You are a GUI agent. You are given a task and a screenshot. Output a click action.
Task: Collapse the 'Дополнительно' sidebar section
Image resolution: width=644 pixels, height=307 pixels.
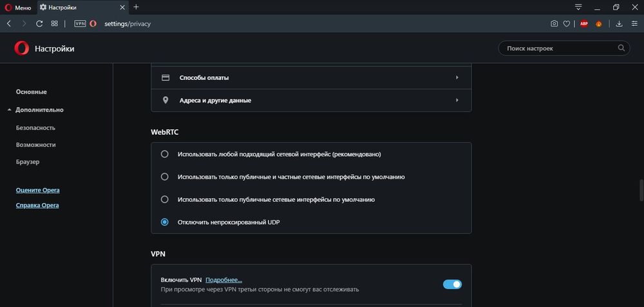pyautogui.click(x=39, y=110)
